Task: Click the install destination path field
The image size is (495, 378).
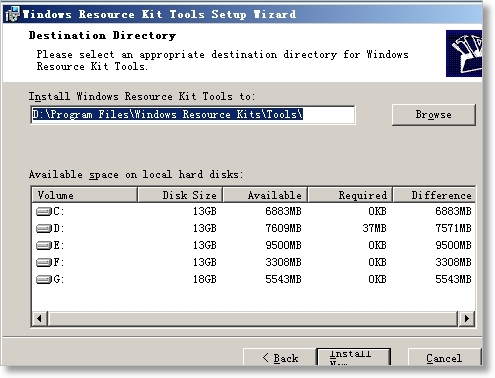Action: (x=193, y=115)
